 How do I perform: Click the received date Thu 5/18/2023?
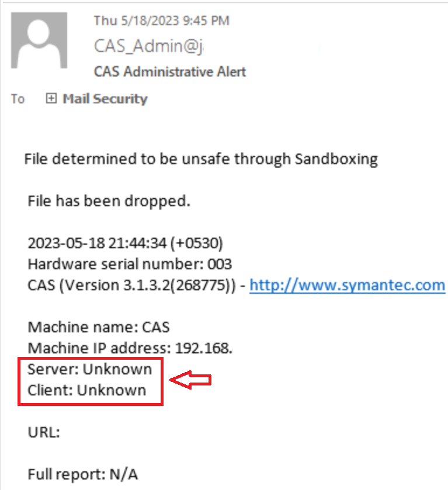(x=161, y=20)
